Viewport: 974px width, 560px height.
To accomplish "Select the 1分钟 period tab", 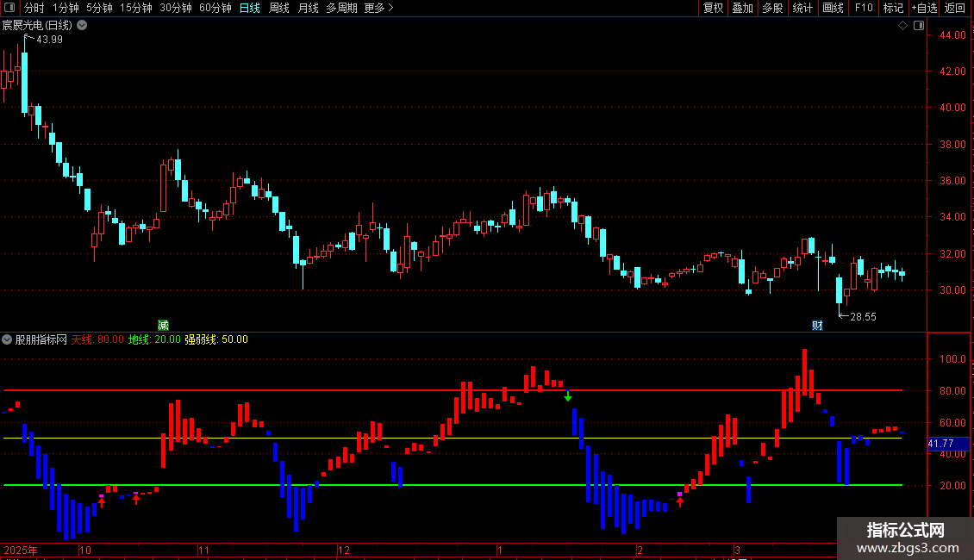I will point(66,8).
